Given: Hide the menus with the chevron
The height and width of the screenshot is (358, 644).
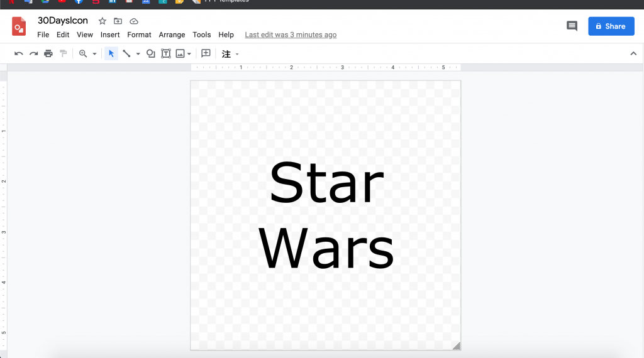Looking at the screenshot, I should coord(633,54).
